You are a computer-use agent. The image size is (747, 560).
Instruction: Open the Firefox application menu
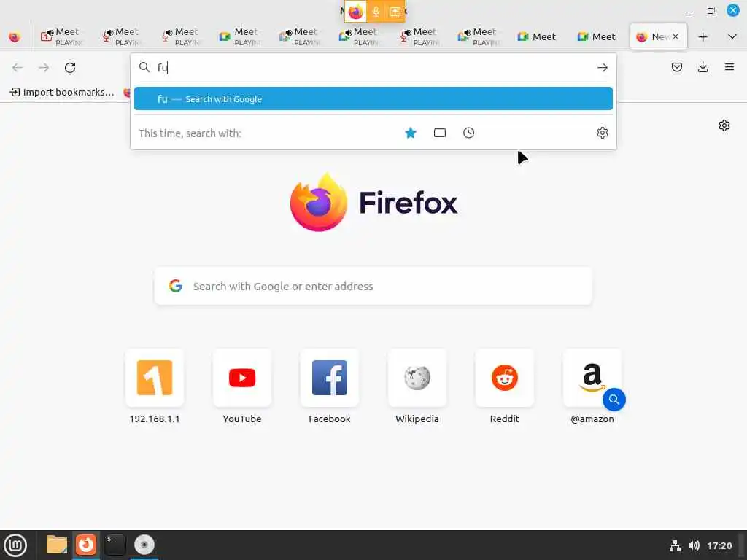click(729, 67)
